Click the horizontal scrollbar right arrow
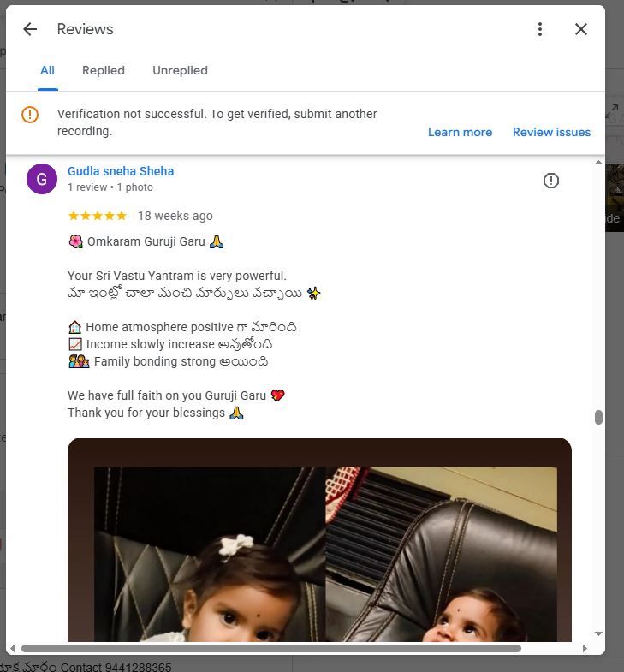This screenshot has width=624, height=672. (585, 648)
